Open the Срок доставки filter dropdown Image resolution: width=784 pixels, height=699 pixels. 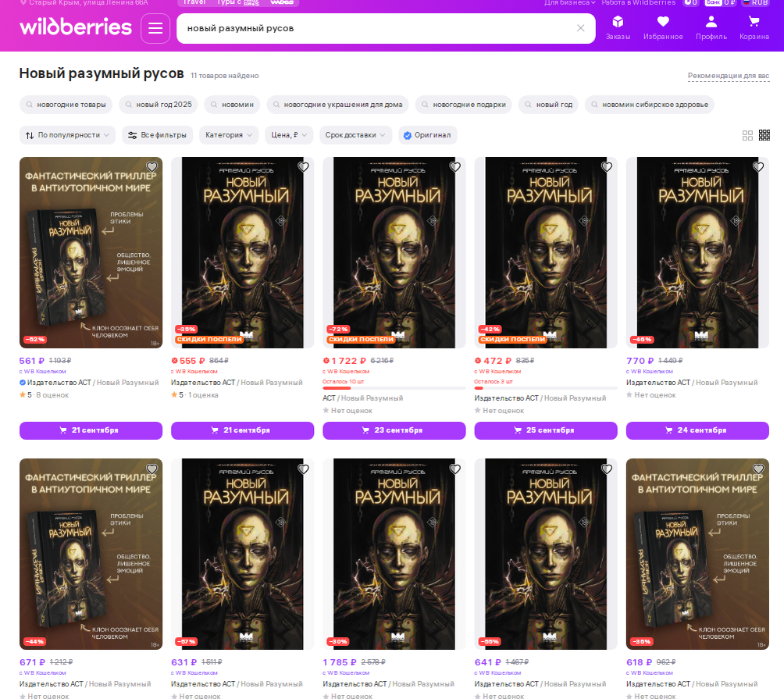pos(355,135)
